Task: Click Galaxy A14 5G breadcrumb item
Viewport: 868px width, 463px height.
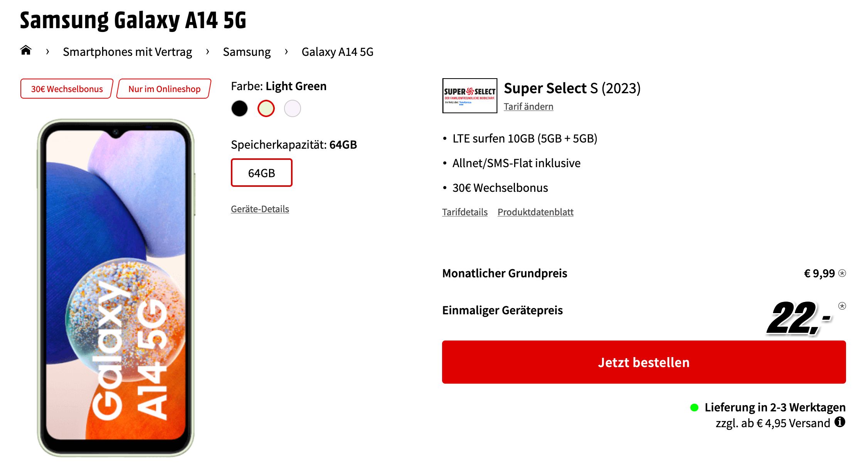Action: pos(337,52)
